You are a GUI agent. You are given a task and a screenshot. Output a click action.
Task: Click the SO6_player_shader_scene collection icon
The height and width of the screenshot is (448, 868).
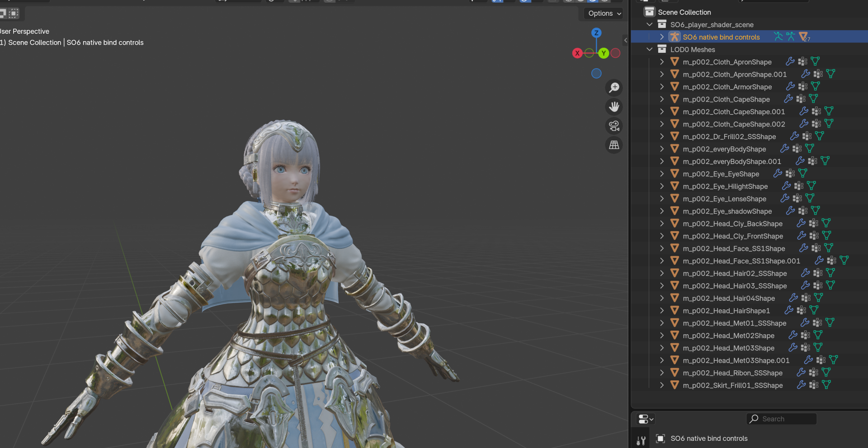(x=662, y=24)
